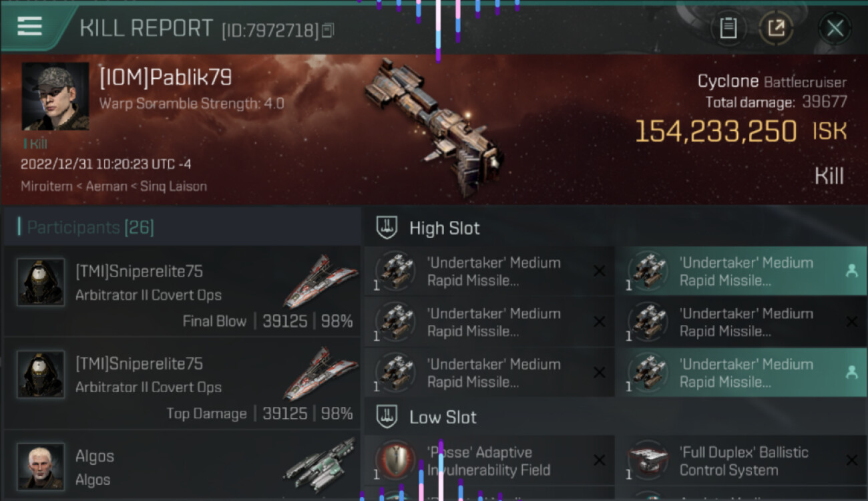Click the person icon on the last highlighted Undertaker module
Image resolution: width=868 pixels, height=501 pixels.
tap(851, 372)
